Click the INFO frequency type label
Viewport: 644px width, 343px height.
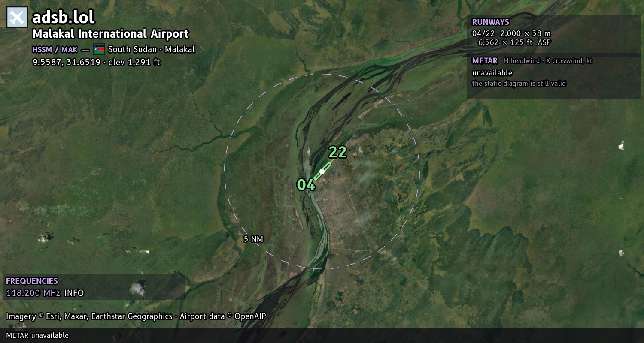(x=74, y=293)
